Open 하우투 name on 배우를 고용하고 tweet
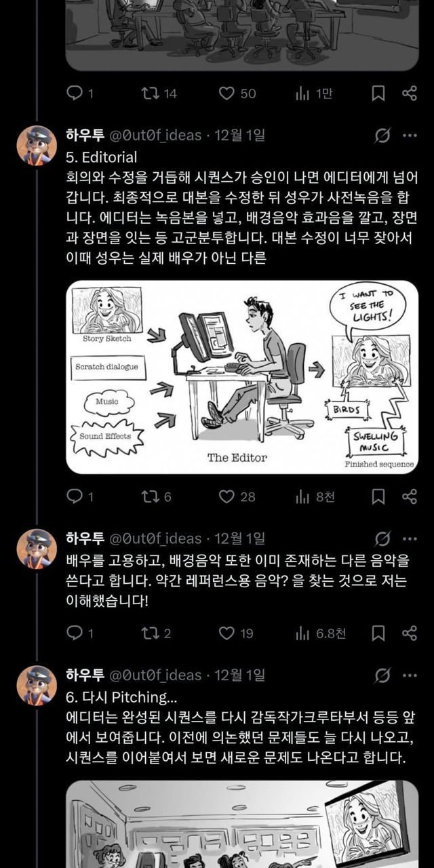The image size is (434, 868). 85,538
